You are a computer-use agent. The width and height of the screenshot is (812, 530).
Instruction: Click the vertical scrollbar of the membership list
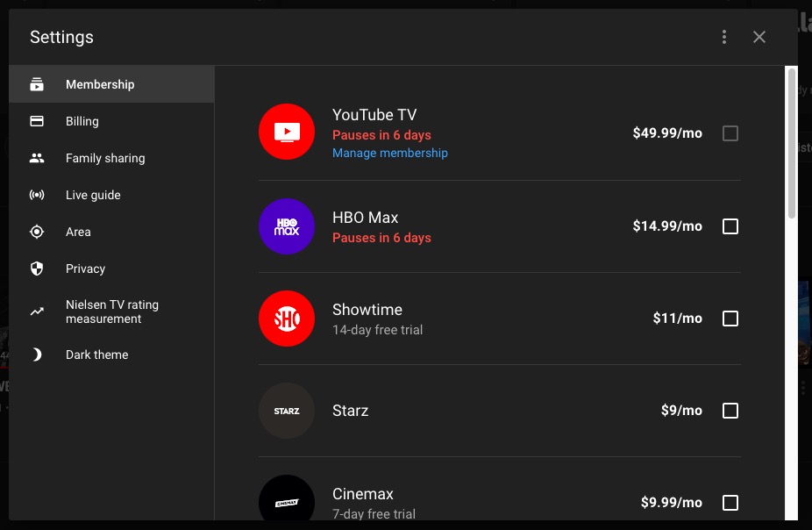coord(791,145)
